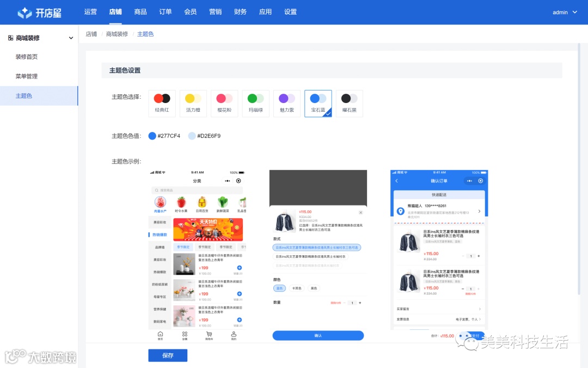Click the target circle icon in order preview
588x368 pixels.
[x=480, y=181]
